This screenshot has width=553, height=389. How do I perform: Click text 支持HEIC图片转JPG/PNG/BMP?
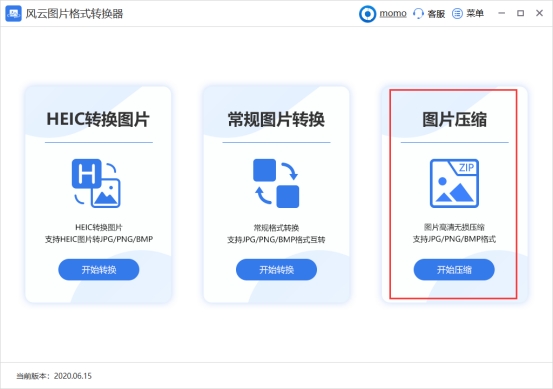click(99, 239)
